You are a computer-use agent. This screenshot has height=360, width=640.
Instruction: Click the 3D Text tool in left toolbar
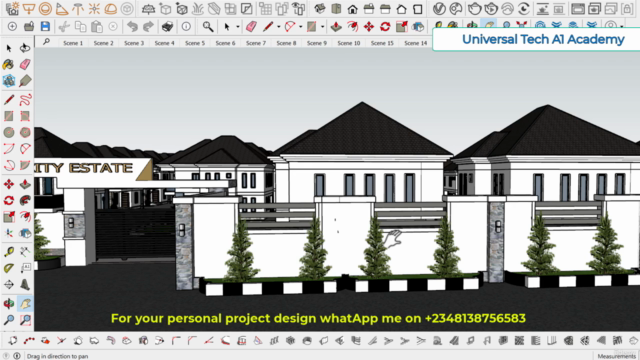tap(25, 284)
